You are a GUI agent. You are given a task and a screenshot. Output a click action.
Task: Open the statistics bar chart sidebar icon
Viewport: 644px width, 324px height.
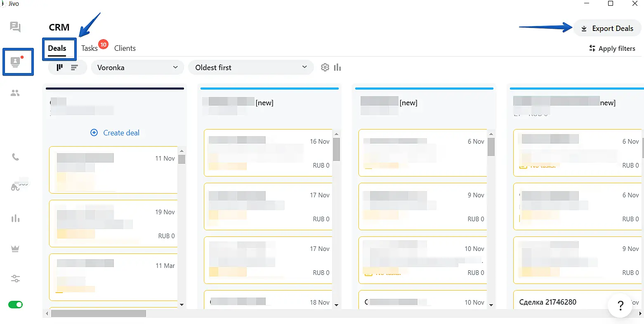(15, 218)
